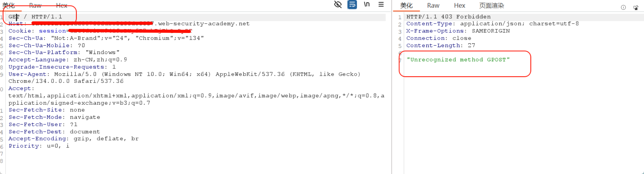This screenshot has height=174, width=644.
Task: Click .web-security-academy.net in Host header
Action: click(202, 24)
